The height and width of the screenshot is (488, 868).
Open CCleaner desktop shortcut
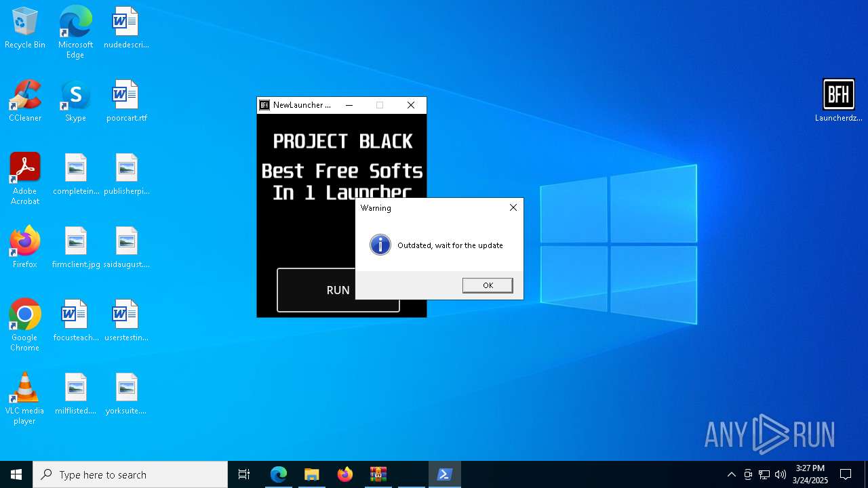(25, 102)
